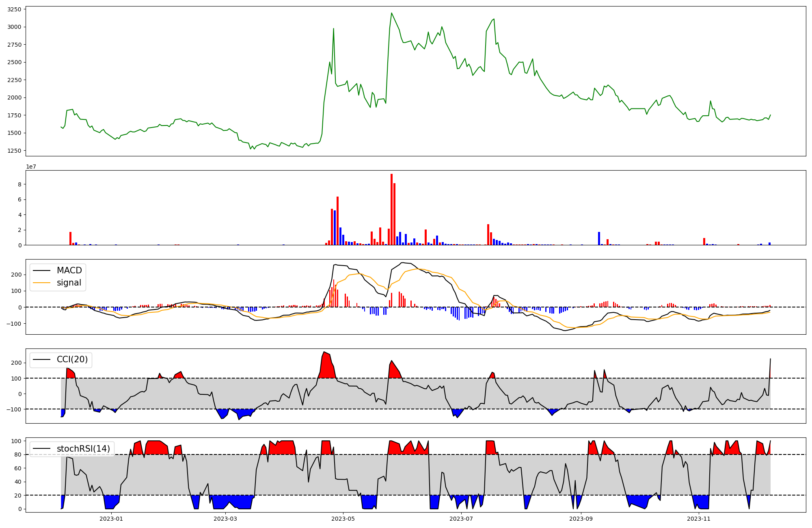
Task: Click the CCI(20) legend label
Action: [72, 359]
